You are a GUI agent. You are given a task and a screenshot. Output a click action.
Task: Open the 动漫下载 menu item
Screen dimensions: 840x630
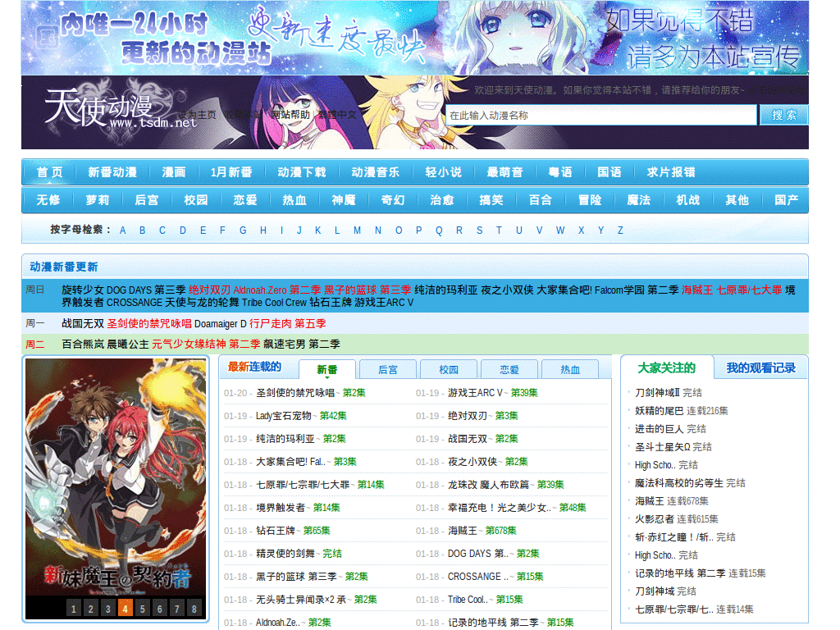[302, 172]
